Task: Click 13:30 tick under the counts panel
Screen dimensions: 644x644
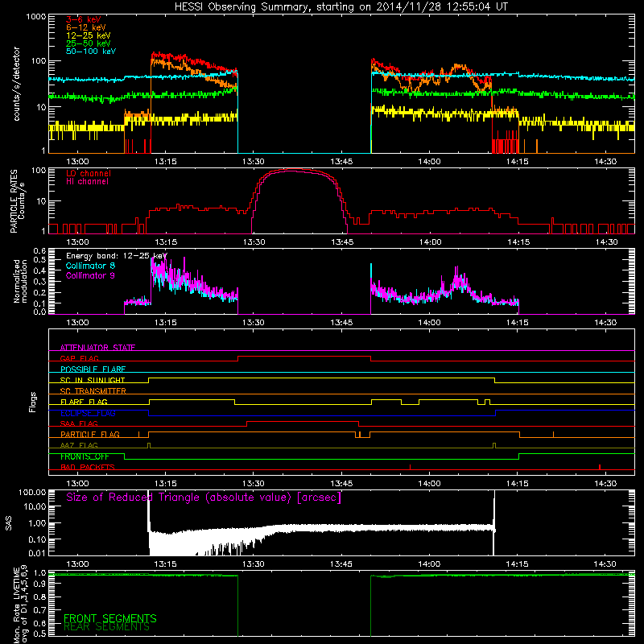Action: click(253, 162)
